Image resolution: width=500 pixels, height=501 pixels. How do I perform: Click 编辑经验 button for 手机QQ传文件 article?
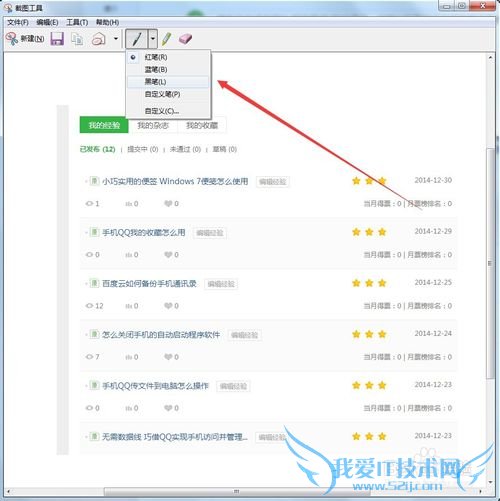click(233, 386)
